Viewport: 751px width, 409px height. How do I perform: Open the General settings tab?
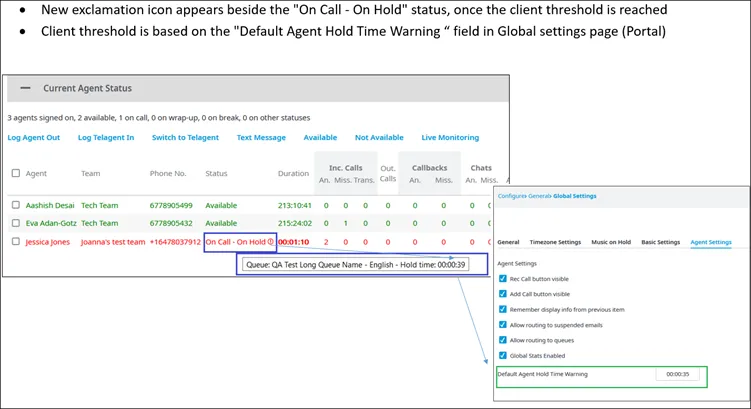pos(508,242)
